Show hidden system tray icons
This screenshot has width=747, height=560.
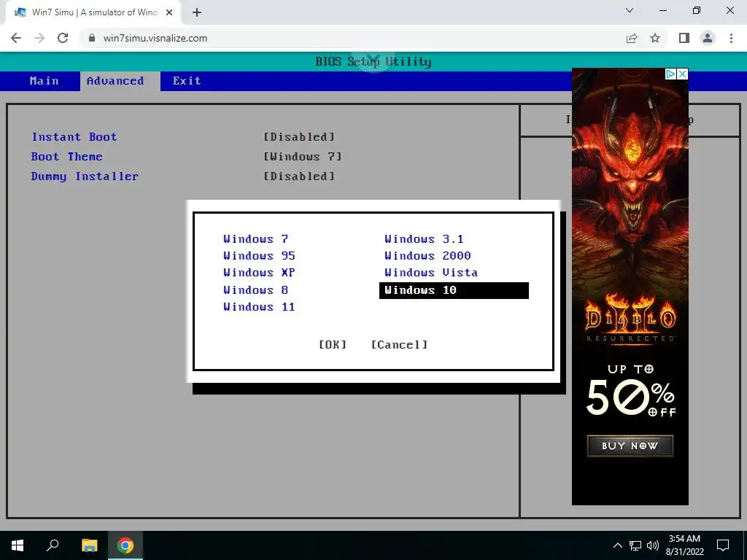click(x=617, y=545)
